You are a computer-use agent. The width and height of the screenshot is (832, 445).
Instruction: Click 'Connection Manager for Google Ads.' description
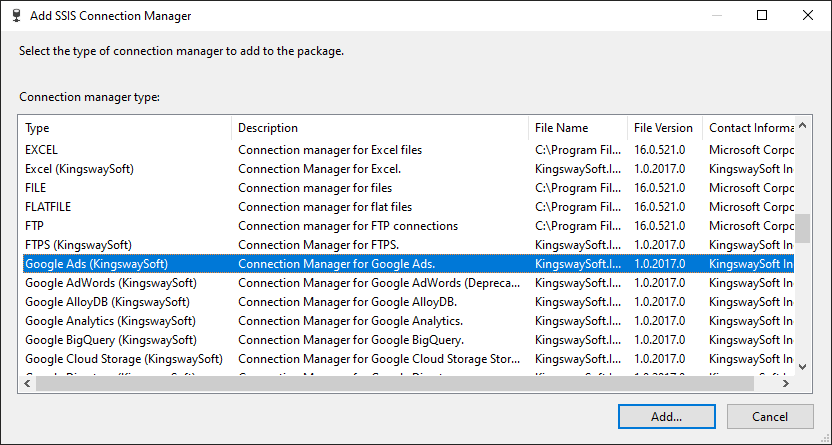pyautogui.click(x=337, y=264)
